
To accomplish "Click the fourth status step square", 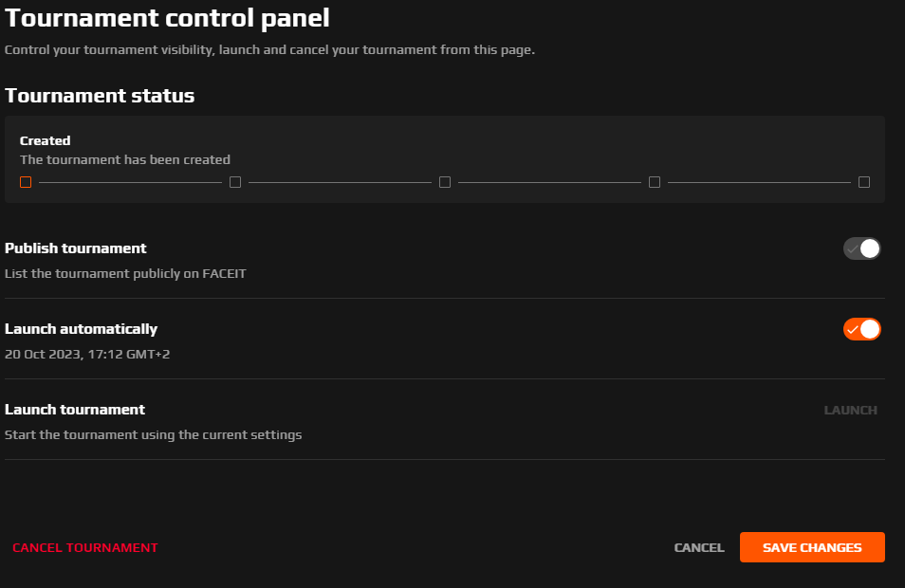I will 655,182.
